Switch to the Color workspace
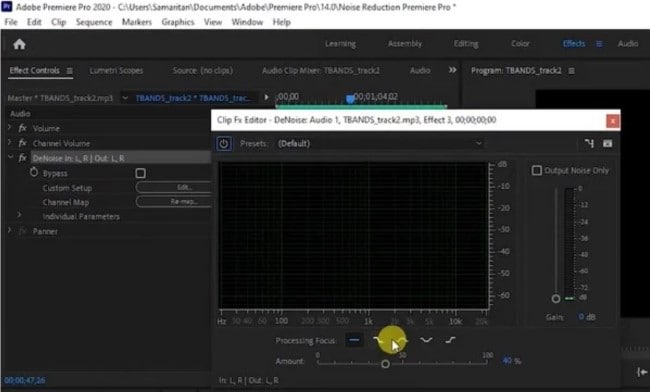This screenshot has height=392, width=650. click(x=520, y=44)
